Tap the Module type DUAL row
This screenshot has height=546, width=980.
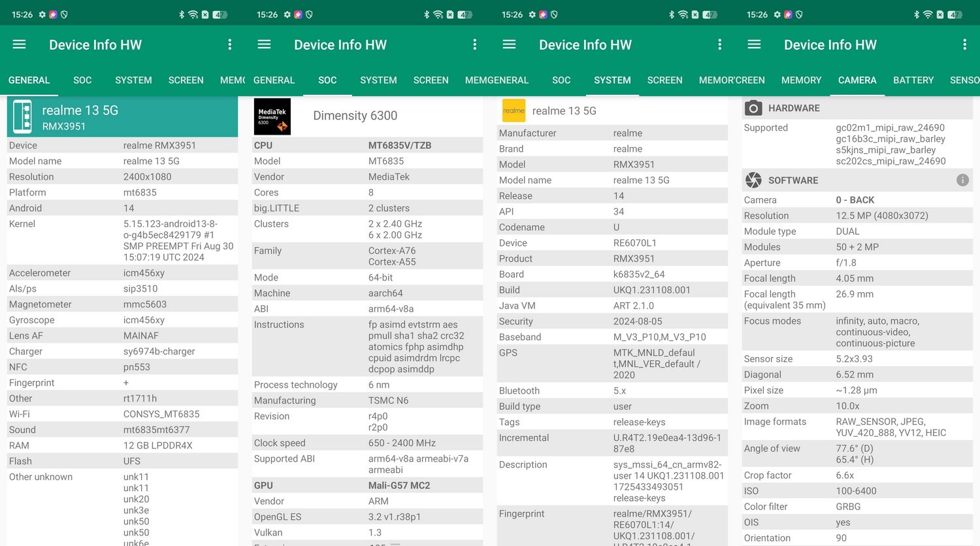pos(857,231)
